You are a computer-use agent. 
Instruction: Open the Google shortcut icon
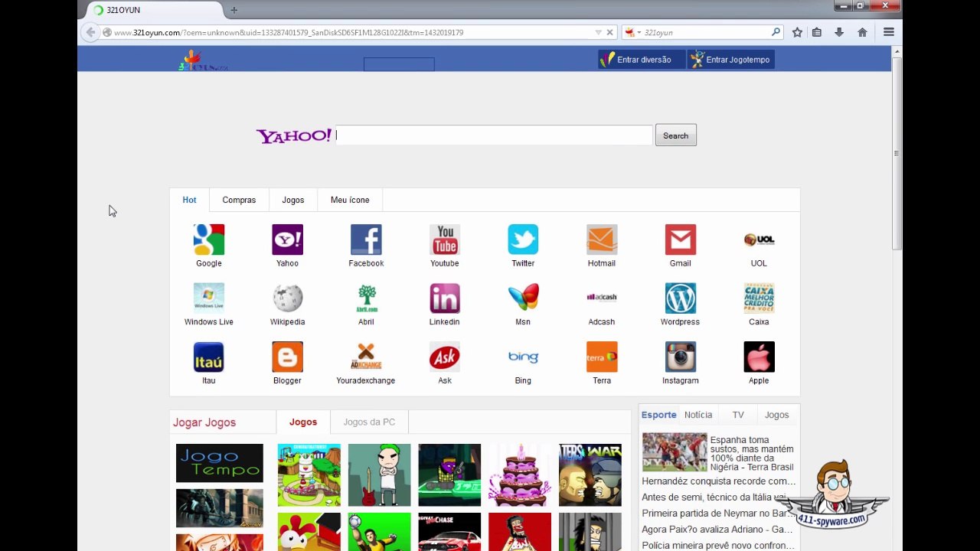[x=208, y=240]
